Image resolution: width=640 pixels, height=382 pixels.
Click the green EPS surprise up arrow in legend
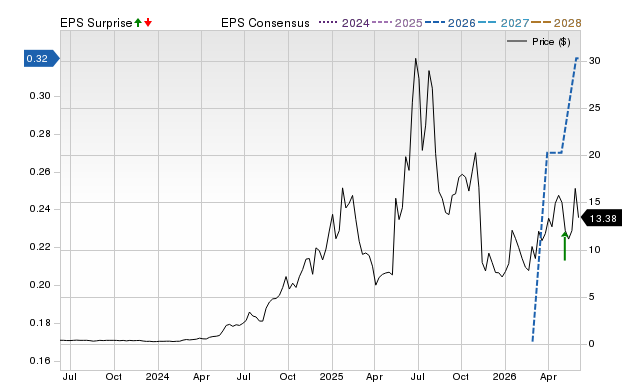(x=138, y=23)
